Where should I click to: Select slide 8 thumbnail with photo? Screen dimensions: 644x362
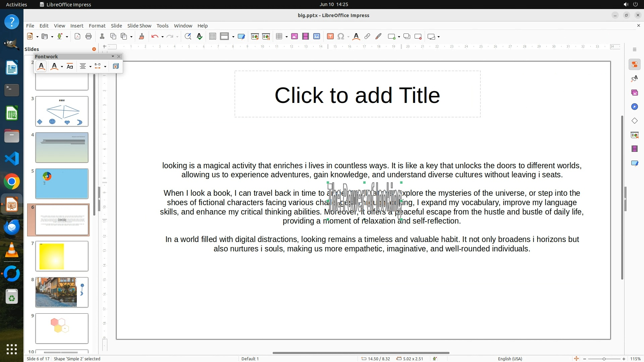point(62,292)
